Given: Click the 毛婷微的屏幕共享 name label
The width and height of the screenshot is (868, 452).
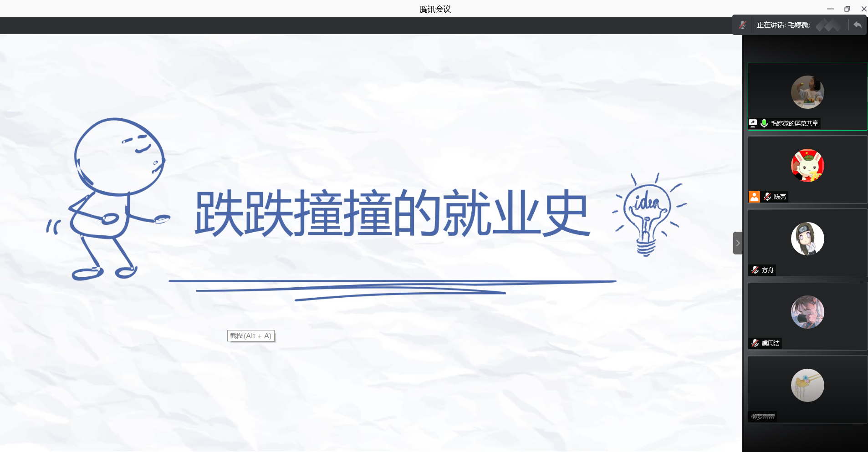Looking at the screenshot, I should tap(794, 123).
